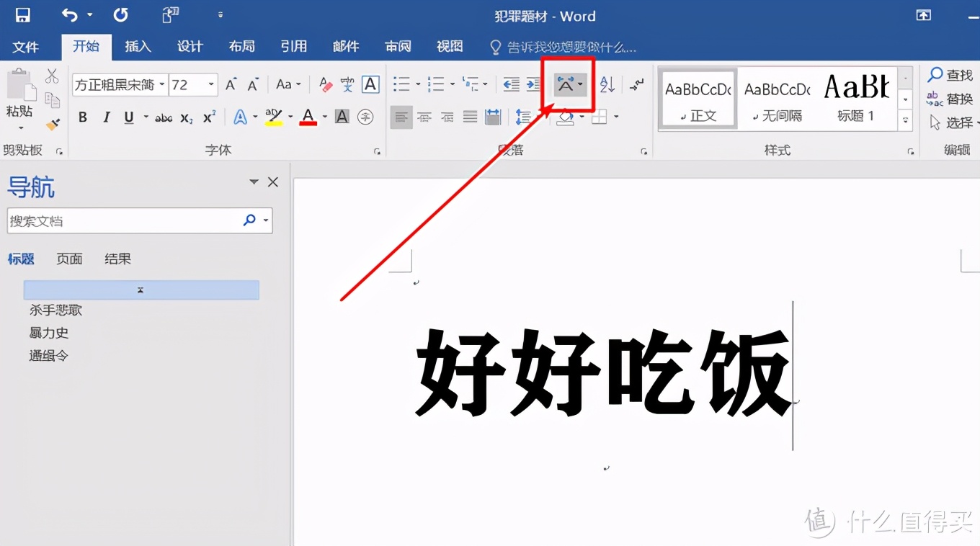
Task: Switch to the 插入 ribbon tab
Action: point(138,46)
